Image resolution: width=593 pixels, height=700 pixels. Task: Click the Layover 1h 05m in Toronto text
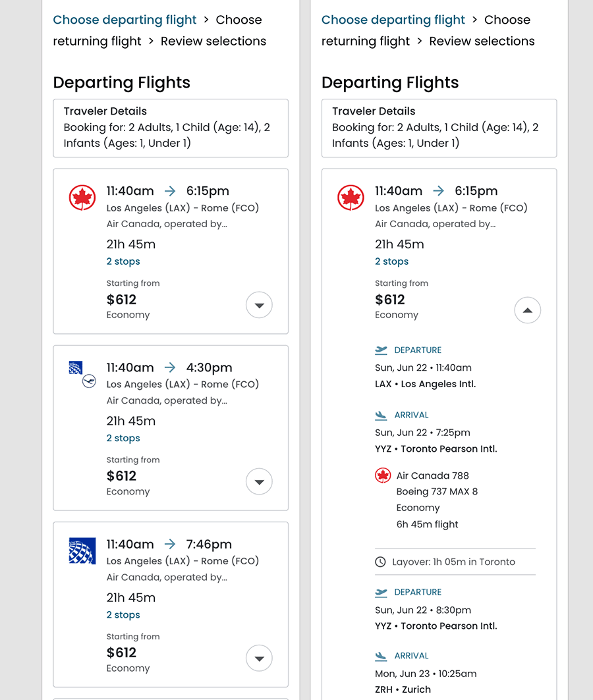click(453, 562)
